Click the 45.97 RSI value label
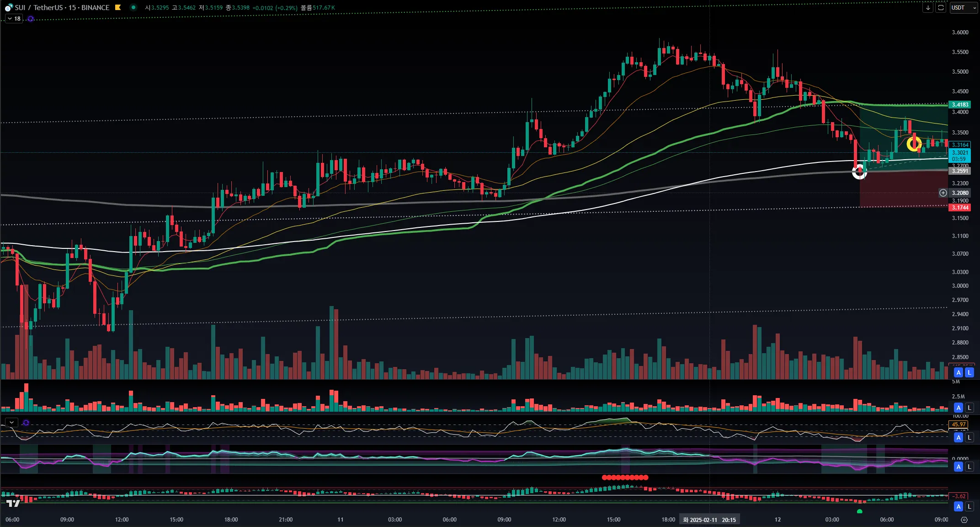Screen dimensions: 980x527 click(959, 425)
